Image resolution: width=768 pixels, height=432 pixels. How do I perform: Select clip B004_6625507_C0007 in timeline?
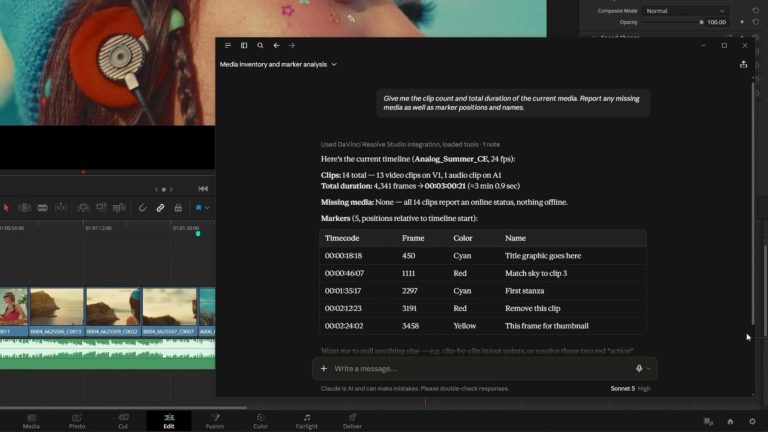pos(169,312)
